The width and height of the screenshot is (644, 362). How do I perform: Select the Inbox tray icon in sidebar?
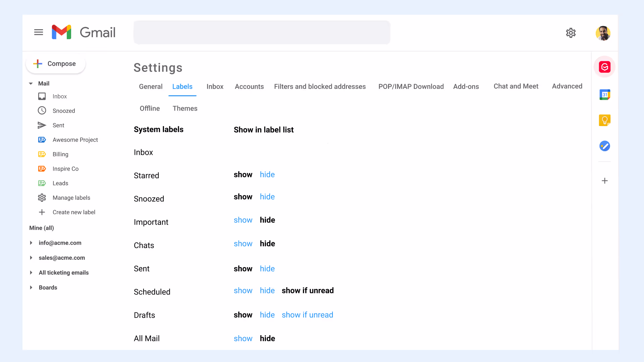[x=42, y=97]
